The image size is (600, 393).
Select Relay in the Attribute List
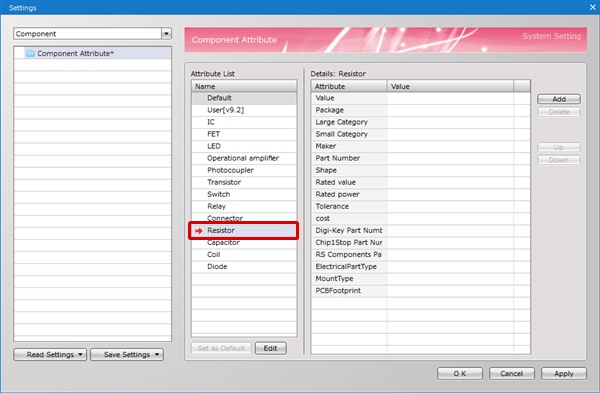click(x=244, y=207)
